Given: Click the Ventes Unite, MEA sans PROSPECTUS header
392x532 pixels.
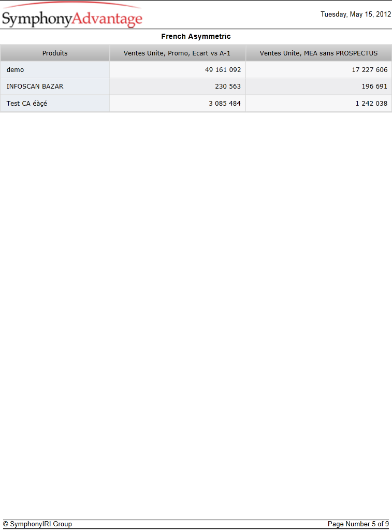Looking at the screenshot, I should [319, 53].
